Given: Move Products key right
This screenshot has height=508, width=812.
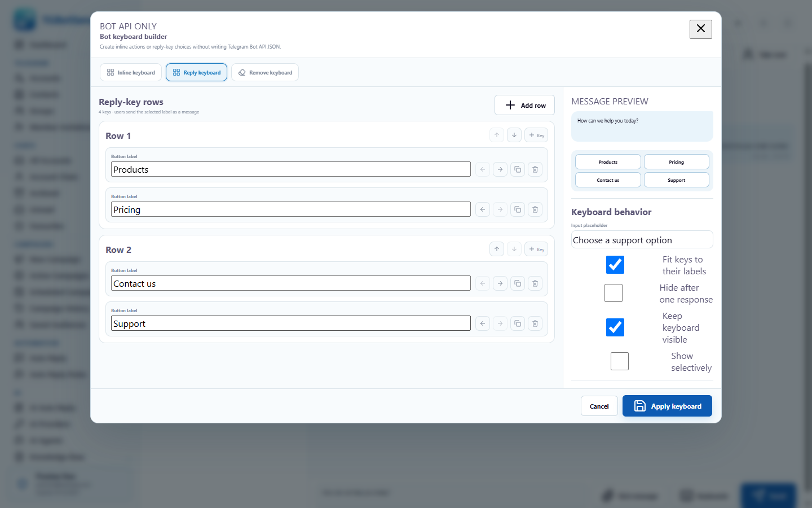Looking at the screenshot, I should [500, 169].
